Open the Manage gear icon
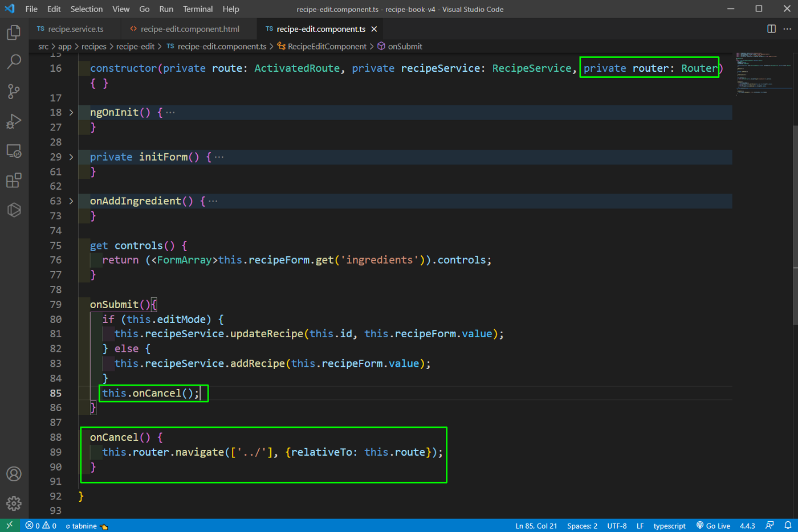This screenshot has height=532, width=798. coord(14,504)
